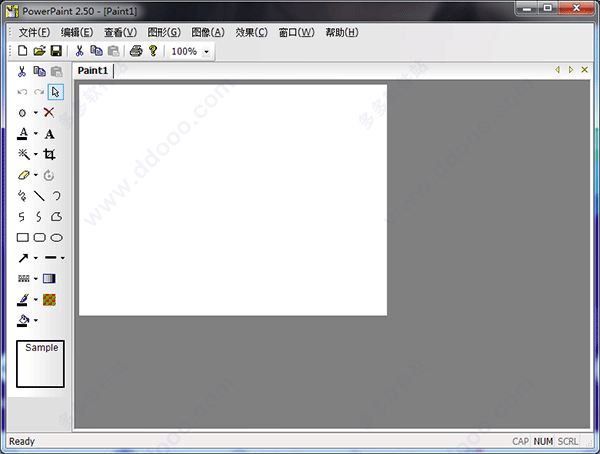Image resolution: width=600 pixels, height=454 pixels.
Task: Expand the paint bucket dropdown arrow
Action: tap(36, 320)
